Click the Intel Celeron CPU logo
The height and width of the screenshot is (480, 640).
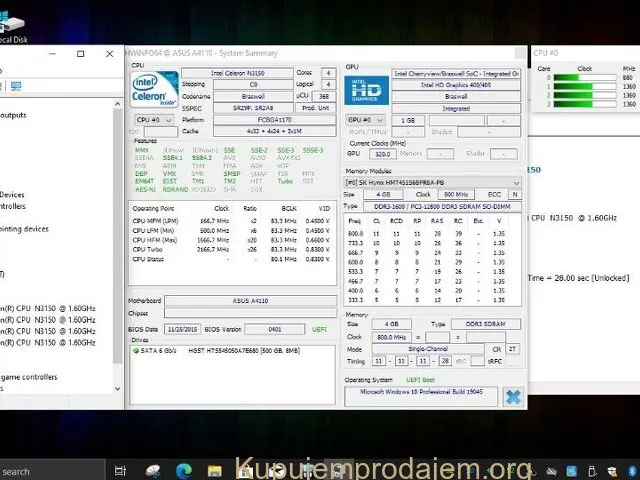point(155,89)
